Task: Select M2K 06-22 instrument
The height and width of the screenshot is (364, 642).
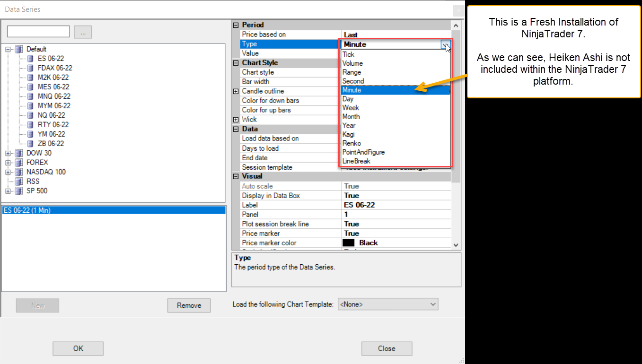Action: (53, 78)
